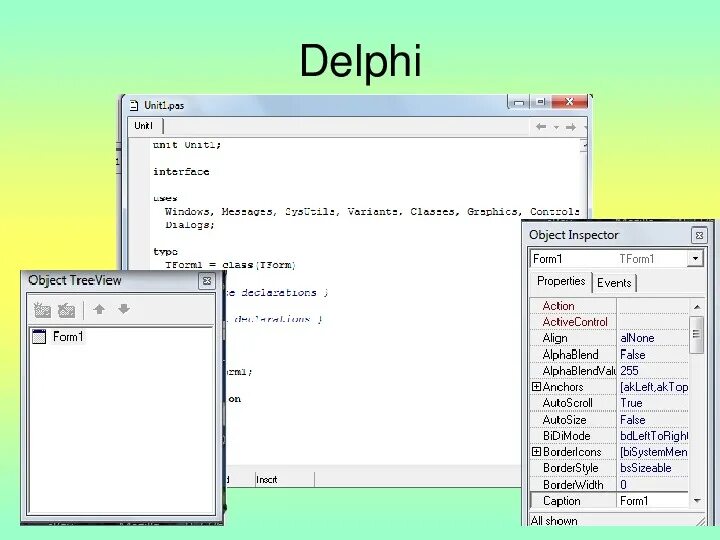Close the Unit1.pas editor window
720x540 pixels.
pyautogui.click(x=569, y=101)
